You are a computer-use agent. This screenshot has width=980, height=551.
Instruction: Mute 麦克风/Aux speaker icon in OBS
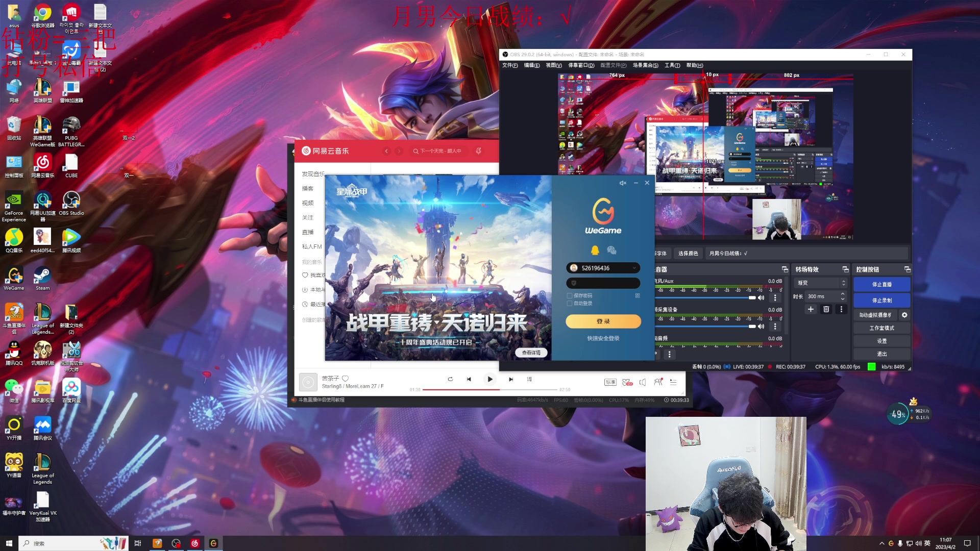click(761, 297)
